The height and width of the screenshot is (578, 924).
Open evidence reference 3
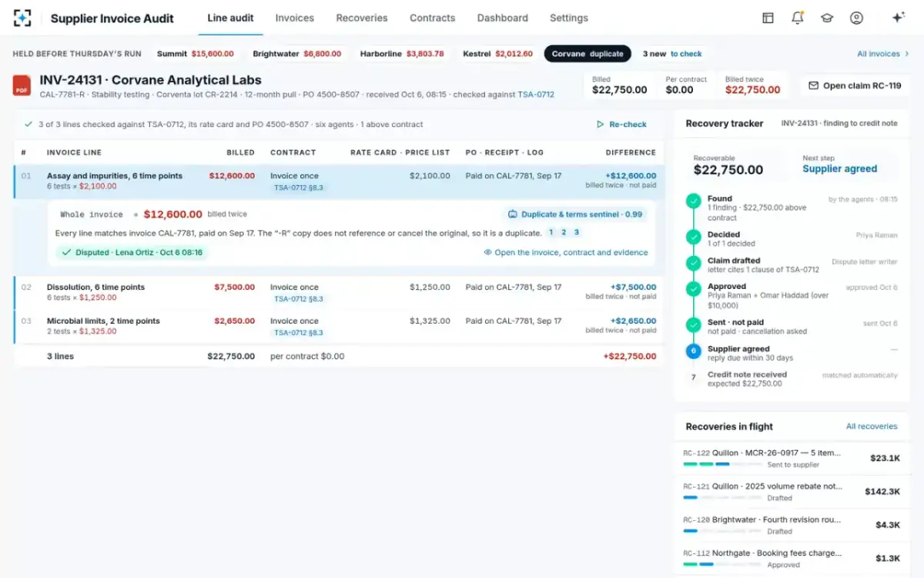point(577,233)
